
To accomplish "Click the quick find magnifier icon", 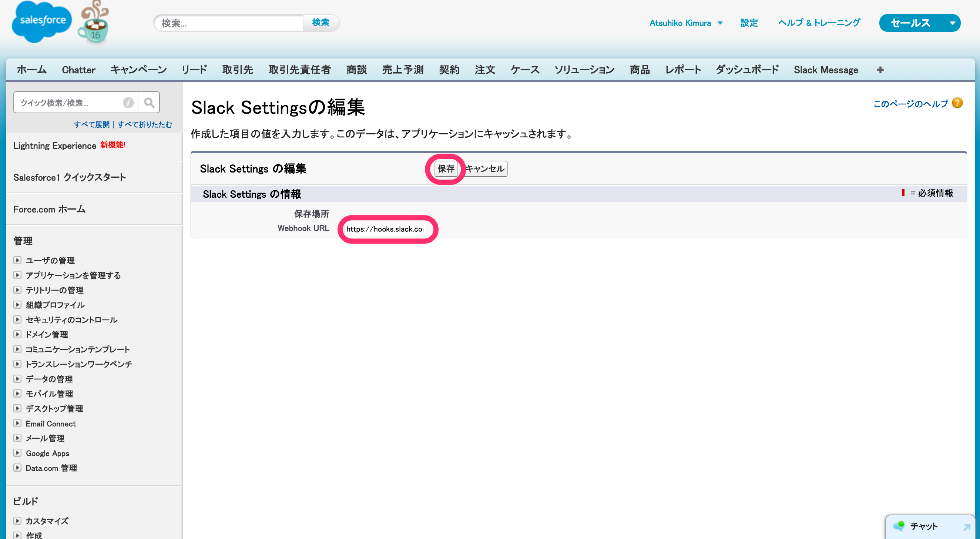I will point(149,103).
